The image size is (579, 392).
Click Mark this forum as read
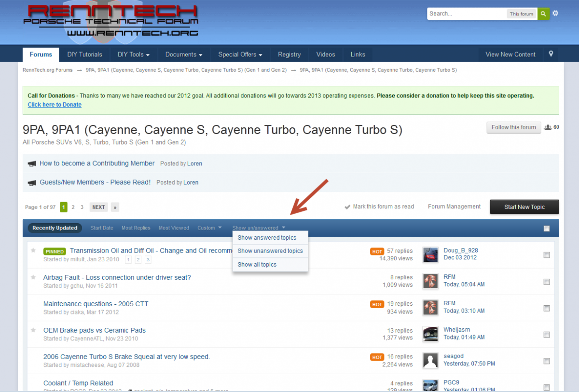pos(384,207)
